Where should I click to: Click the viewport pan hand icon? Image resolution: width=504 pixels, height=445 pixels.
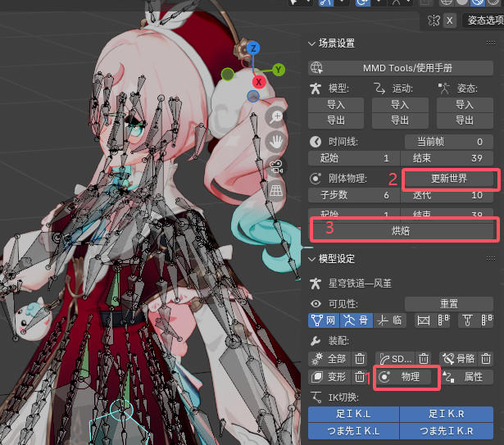[276, 142]
